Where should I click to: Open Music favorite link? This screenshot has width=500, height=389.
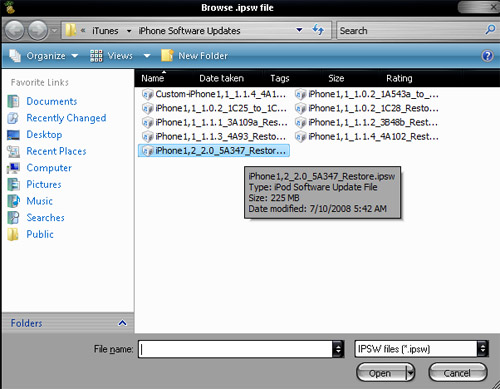coord(39,201)
